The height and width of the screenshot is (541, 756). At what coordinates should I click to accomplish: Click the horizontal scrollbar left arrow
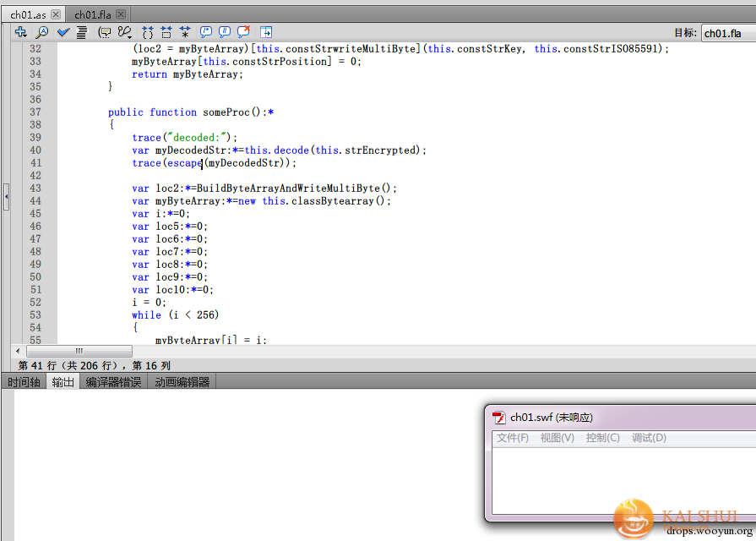(18, 351)
